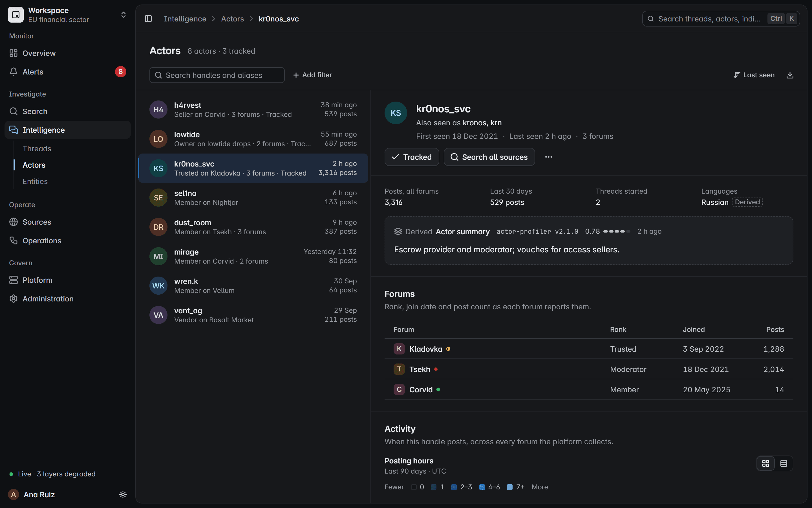Open Platform in the sidebar
The width and height of the screenshot is (812, 508).
coord(67,280)
